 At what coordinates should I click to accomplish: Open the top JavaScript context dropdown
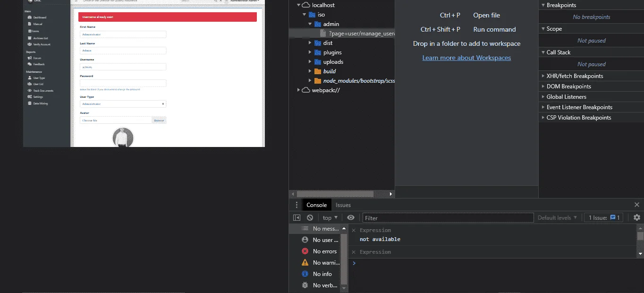tap(330, 218)
